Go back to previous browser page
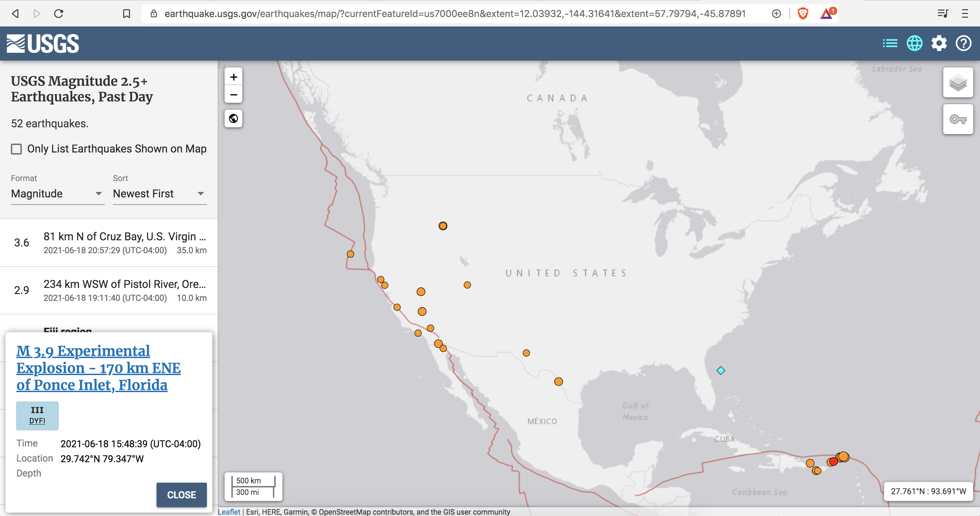Screen dimensions: 980x516 point(15,14)
